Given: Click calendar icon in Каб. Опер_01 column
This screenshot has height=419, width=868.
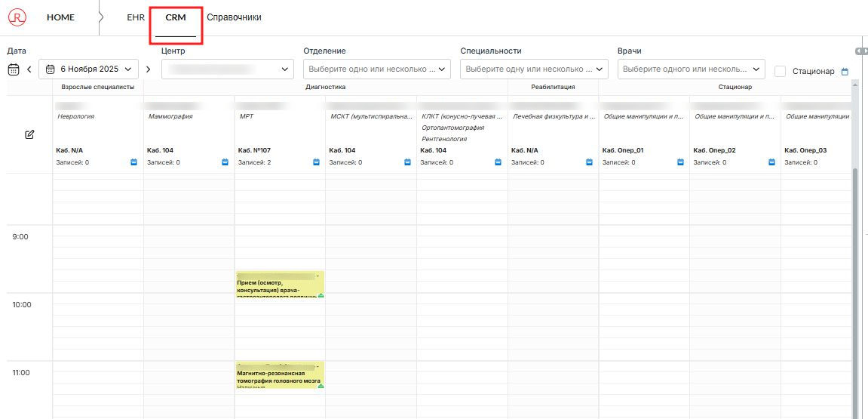Looking at the screenshot, I should 680,162.
